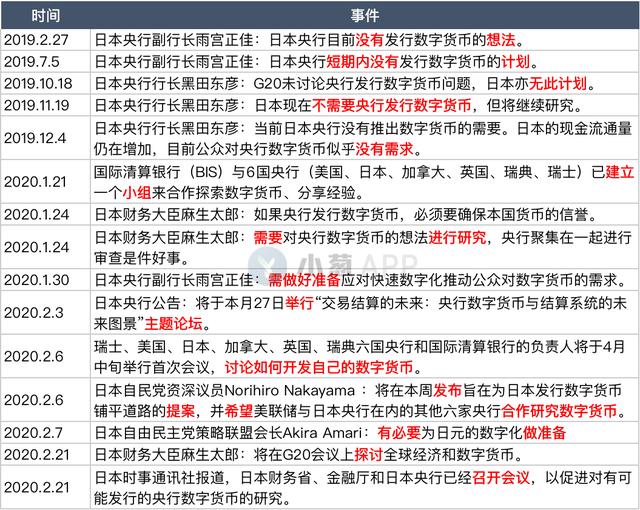Click the event about 现金流通量仍在增加
640x510 pixels.
click(x=365, y=138)
